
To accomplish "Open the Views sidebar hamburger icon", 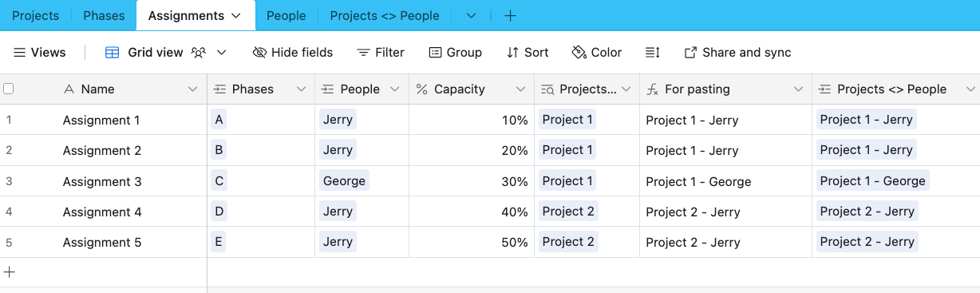I will 19,53.
